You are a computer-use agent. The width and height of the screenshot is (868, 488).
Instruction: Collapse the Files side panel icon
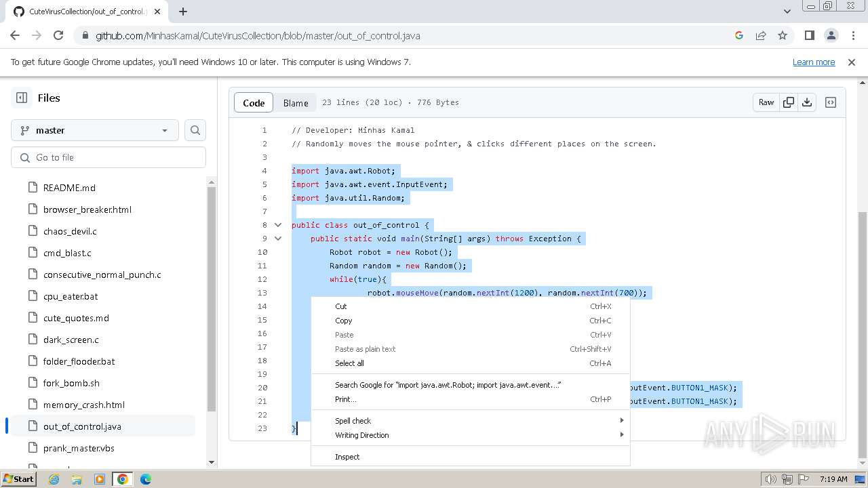(x=22, y=98)
